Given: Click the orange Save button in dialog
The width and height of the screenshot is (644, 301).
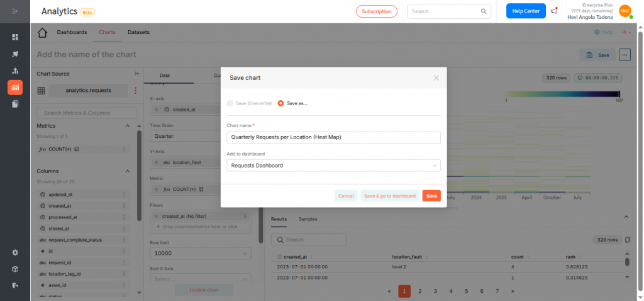Looking at the screenshot, I should click(x=431, y=196).
